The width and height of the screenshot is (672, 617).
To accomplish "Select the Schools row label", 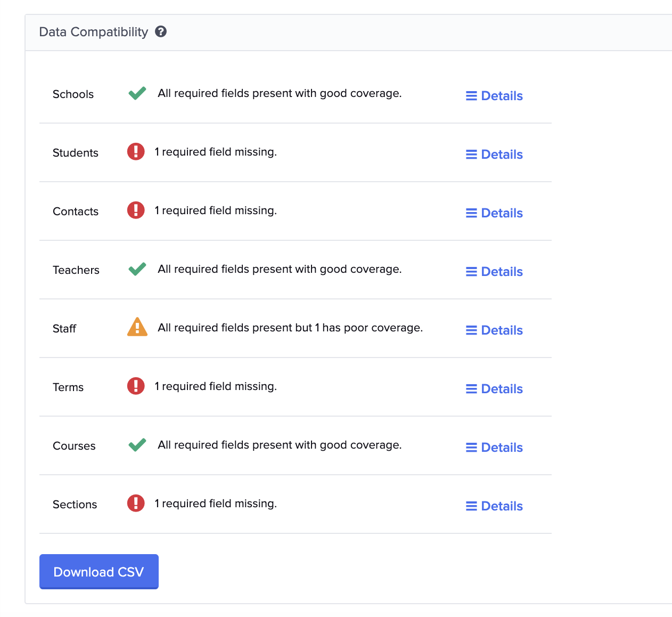I will pos(73,94).
